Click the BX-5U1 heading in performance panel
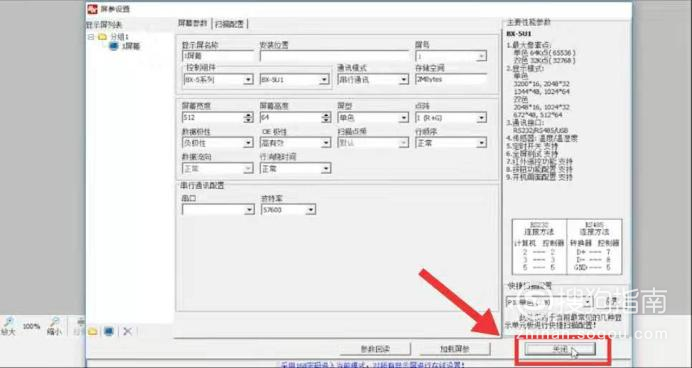 pos(519,34)
